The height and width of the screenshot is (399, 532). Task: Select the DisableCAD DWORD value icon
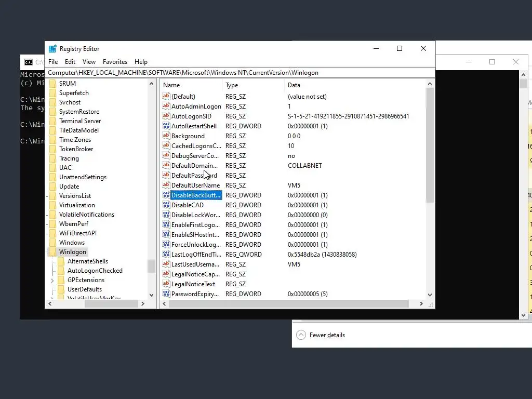(166, 205)
